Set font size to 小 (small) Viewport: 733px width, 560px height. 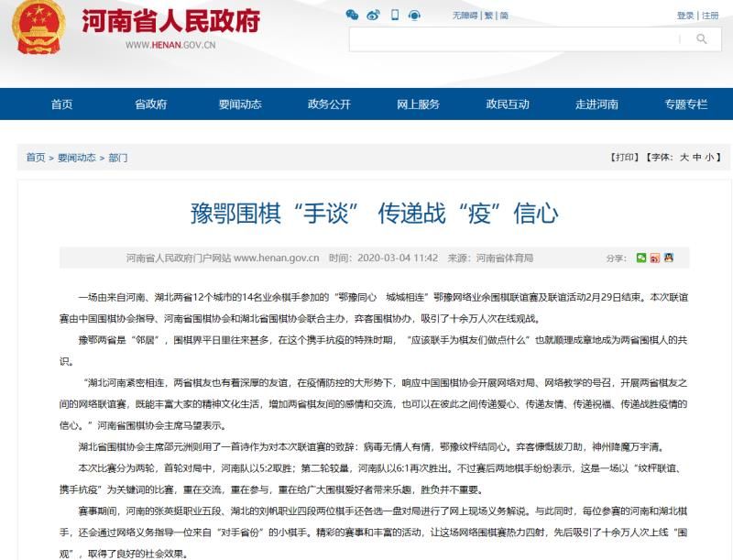pos(709,158)
